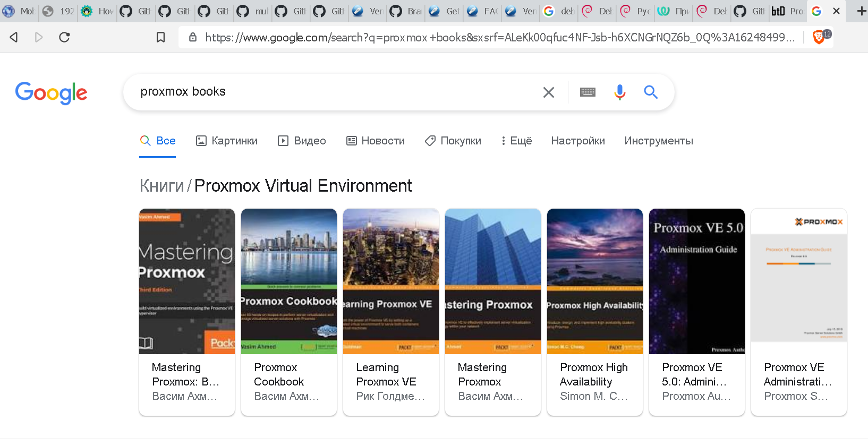
Task: Open Proxmox VE 5.0 Administration Guide cover
Action: pyautogui.click(x=697, y=281)
